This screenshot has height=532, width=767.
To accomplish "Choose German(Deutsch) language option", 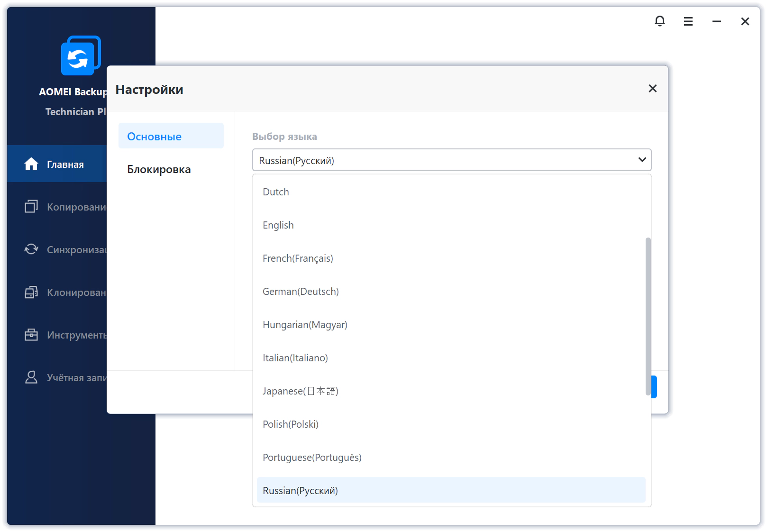I will (301, 292).
